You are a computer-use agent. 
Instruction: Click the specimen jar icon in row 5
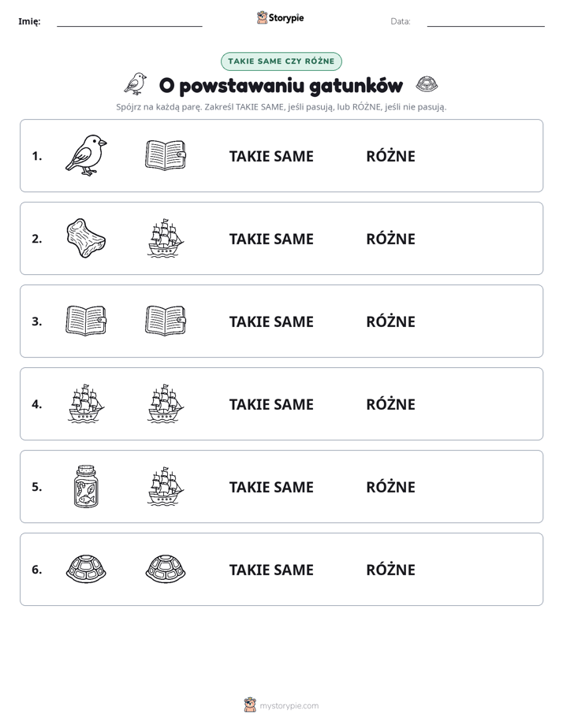point(86,487)
